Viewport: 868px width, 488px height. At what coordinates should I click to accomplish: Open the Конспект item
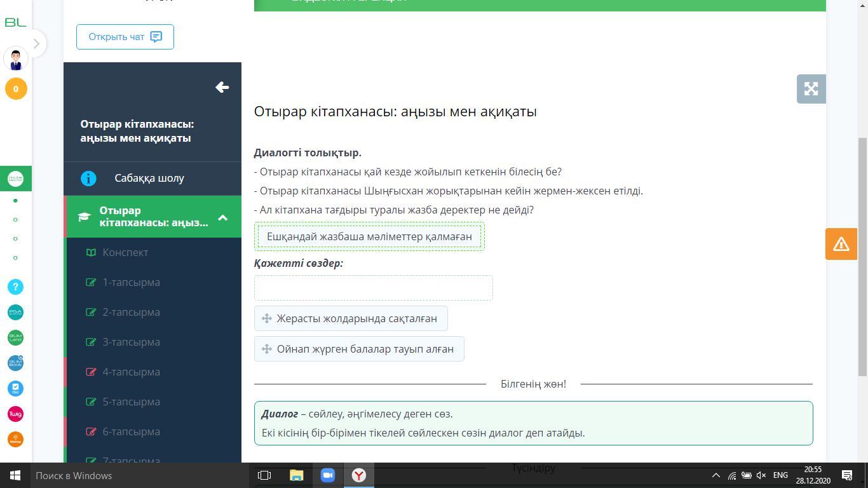click(x=125, y=252)
